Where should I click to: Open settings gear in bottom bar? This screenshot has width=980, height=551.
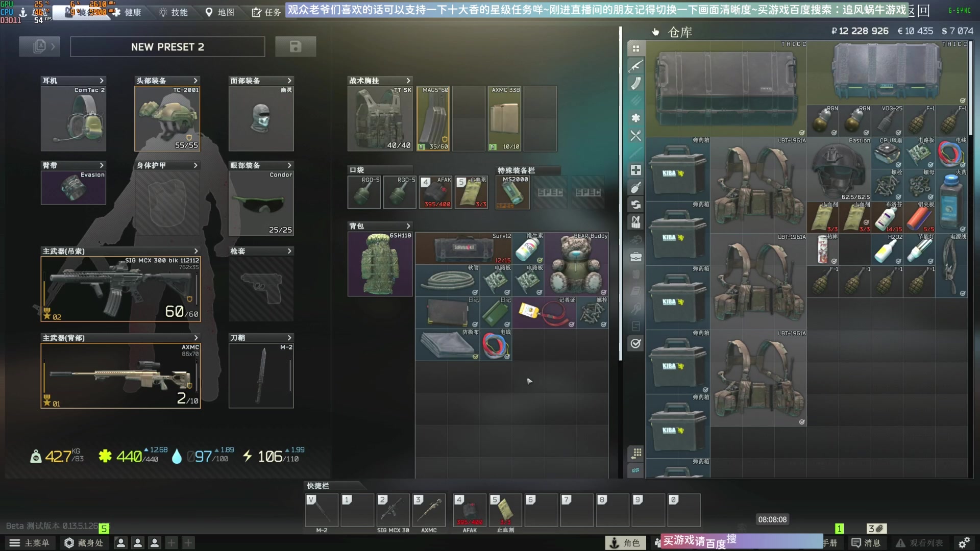(x=964, y=543)
